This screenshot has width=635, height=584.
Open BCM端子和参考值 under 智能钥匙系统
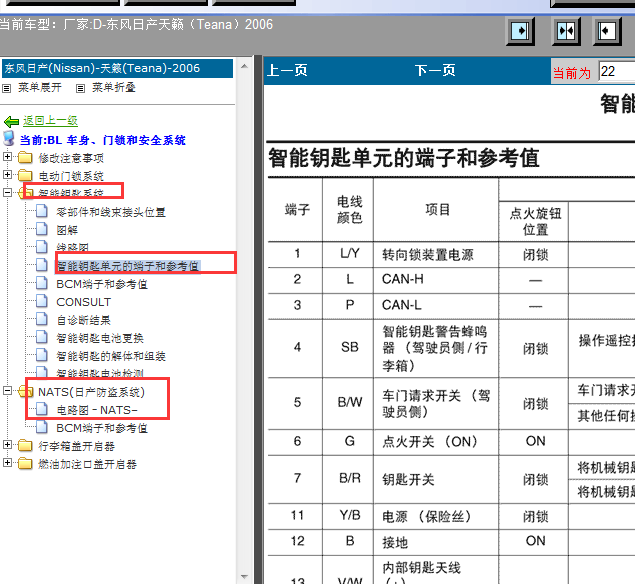[x=102, y=284]
